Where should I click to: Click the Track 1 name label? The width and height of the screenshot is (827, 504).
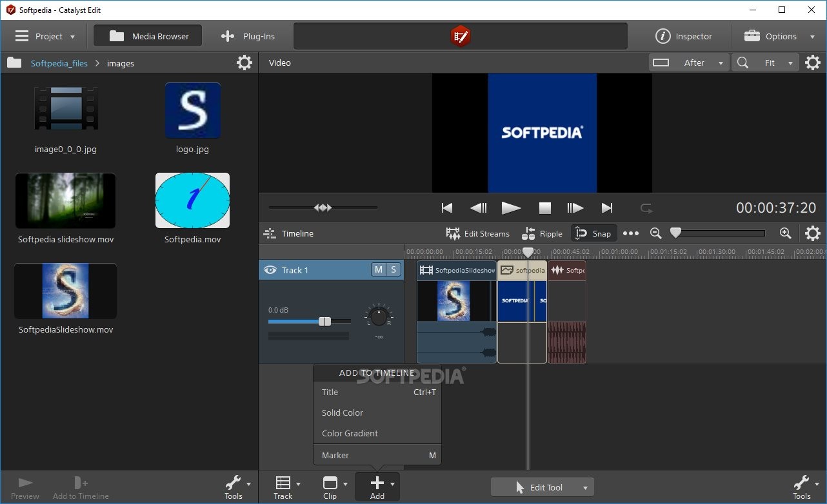(295, 270)
